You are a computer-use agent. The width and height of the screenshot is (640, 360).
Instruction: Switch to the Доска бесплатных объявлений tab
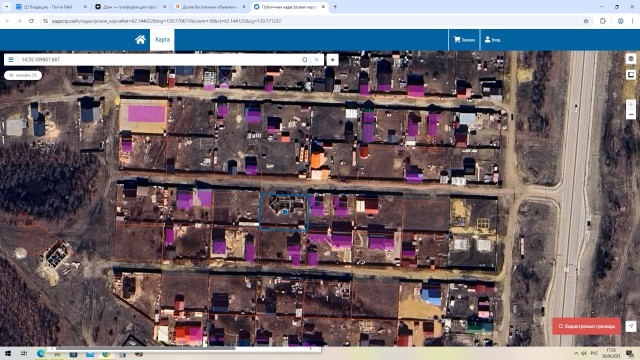tap(210, 7)
